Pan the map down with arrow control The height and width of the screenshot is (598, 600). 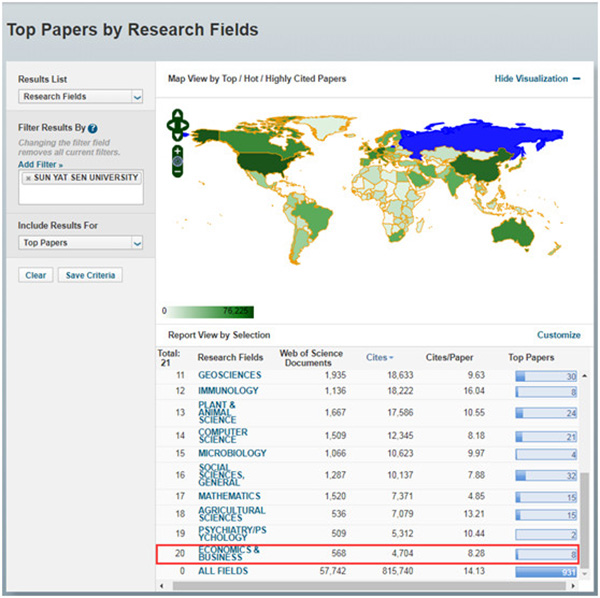(x=177, y=136)
